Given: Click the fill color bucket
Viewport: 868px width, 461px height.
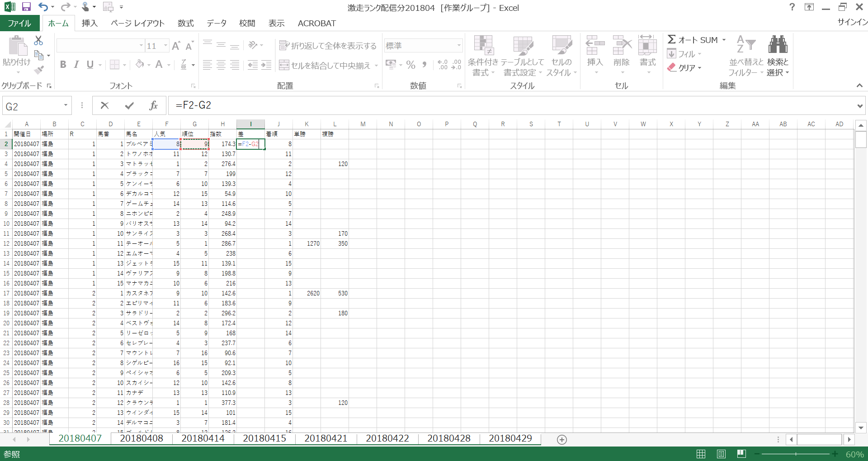Looking at the screenshot, I should (140, 65).
